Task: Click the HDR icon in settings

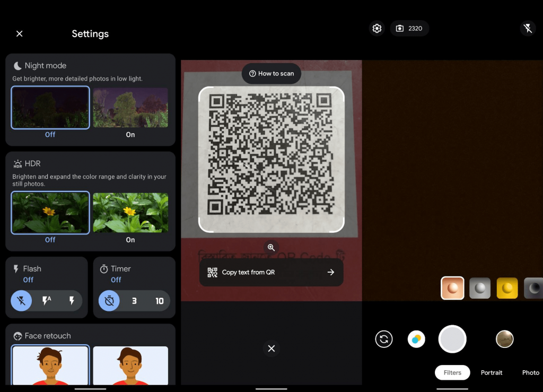Action: (x=17, y=164)
